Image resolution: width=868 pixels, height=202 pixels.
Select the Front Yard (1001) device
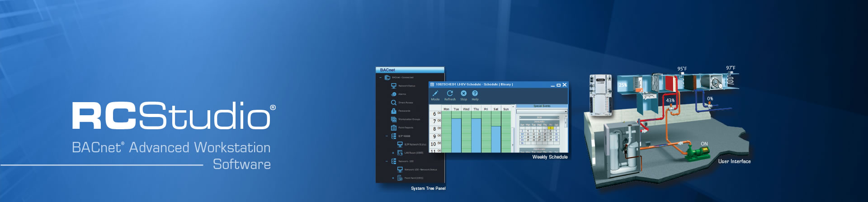[x=410, y=178]
